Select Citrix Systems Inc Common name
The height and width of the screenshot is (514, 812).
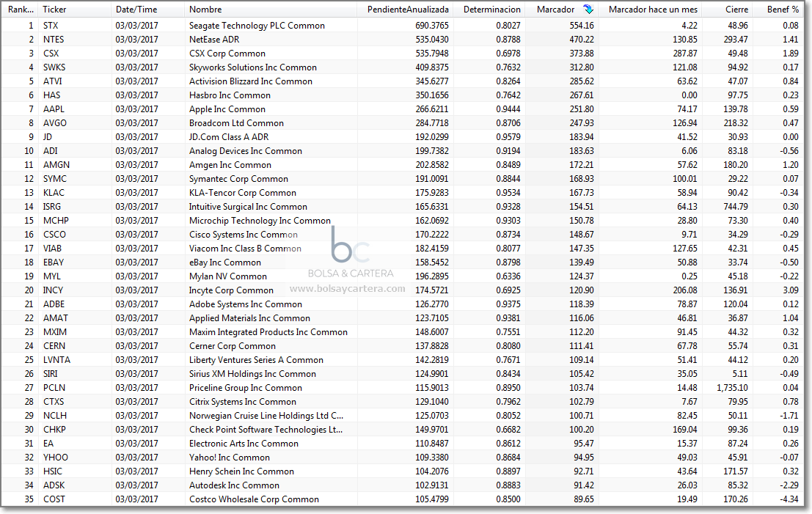coord(242,403)
